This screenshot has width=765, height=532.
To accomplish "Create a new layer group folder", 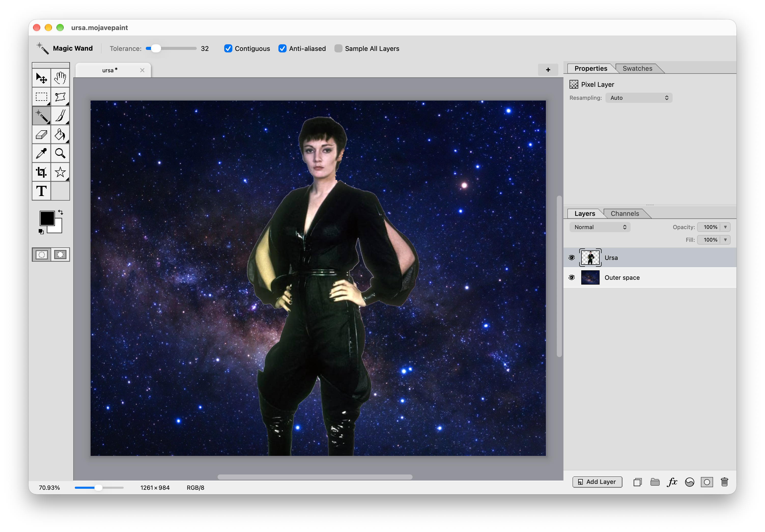I will (655, 482).
